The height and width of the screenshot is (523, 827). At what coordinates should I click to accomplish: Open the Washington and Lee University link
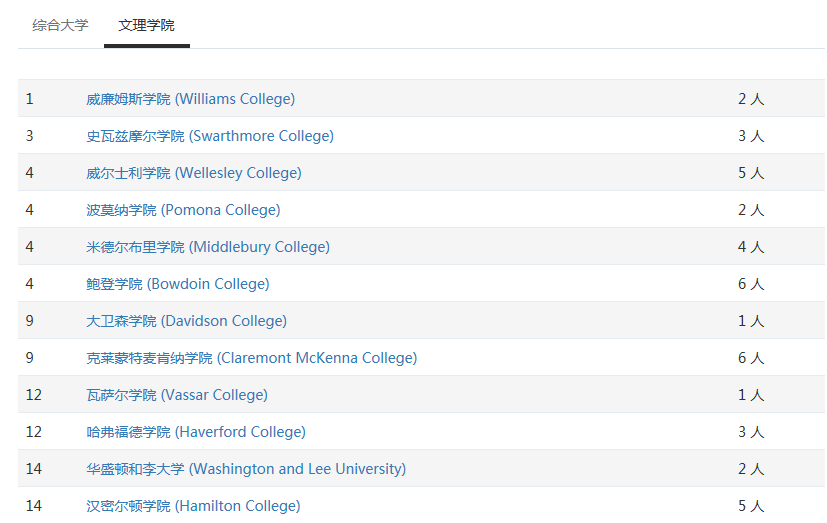click(x=246, y=468)
